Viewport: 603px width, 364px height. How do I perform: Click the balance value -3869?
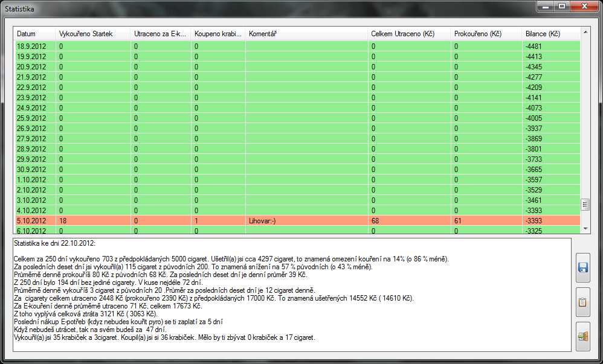click(534, 138)
